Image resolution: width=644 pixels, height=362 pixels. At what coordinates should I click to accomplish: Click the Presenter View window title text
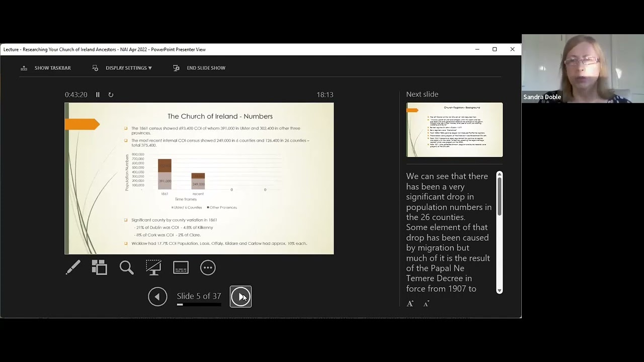[104, 49]
